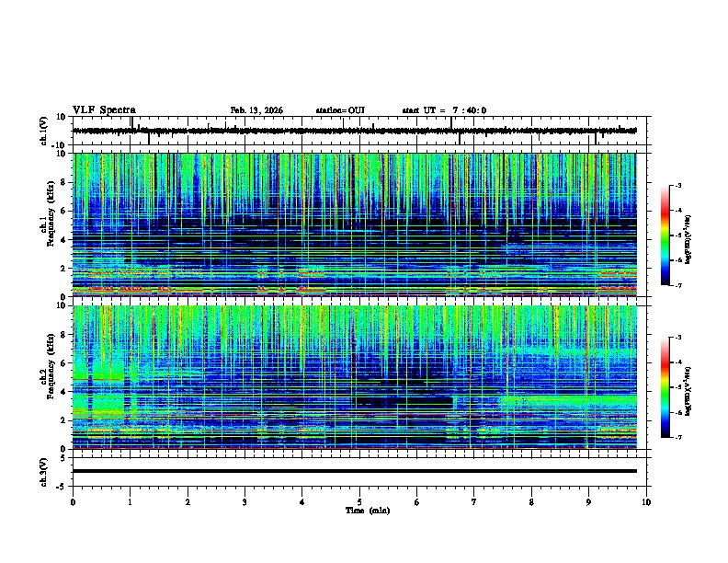
Task: Click the ch.2 spectrogram "2" kHz tick label
Action: tap(63, 420)
